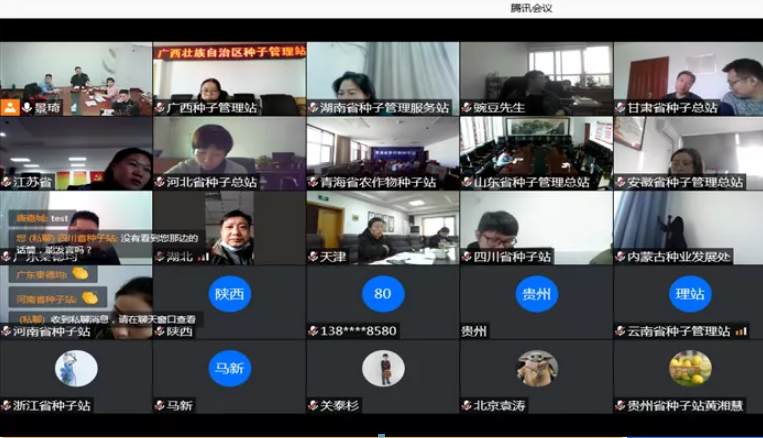Click 浙江省种子站's profile picture avatar
Viewport: 763px width, 438px height.
pyautogui.click(x=76, y=368)
